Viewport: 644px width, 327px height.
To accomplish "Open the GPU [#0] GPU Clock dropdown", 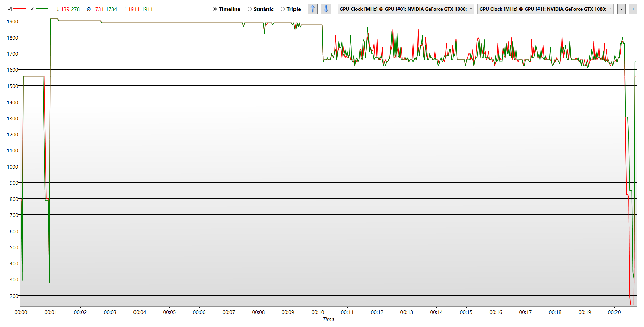I will (406, 9).
